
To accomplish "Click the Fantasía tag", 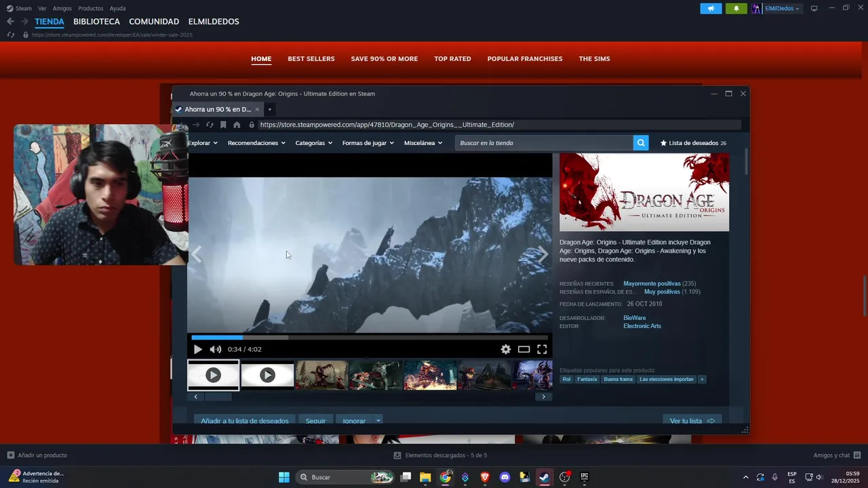I will (587, 380).
